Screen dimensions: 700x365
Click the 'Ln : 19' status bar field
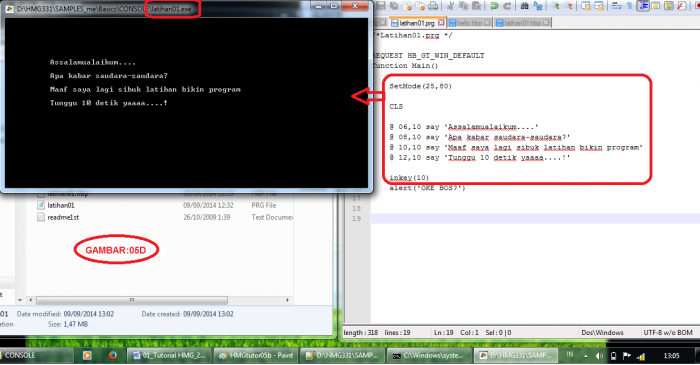click(x=443, y=332)
